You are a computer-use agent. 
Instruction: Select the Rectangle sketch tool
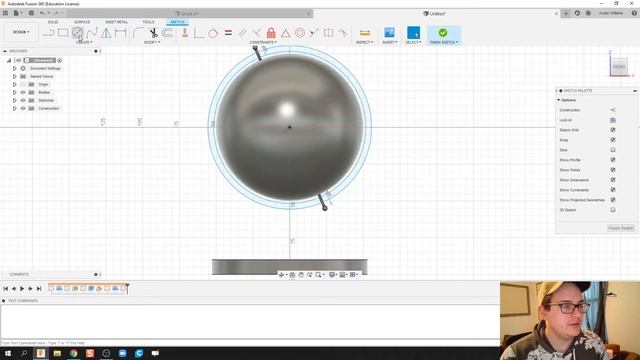[63, 33]
